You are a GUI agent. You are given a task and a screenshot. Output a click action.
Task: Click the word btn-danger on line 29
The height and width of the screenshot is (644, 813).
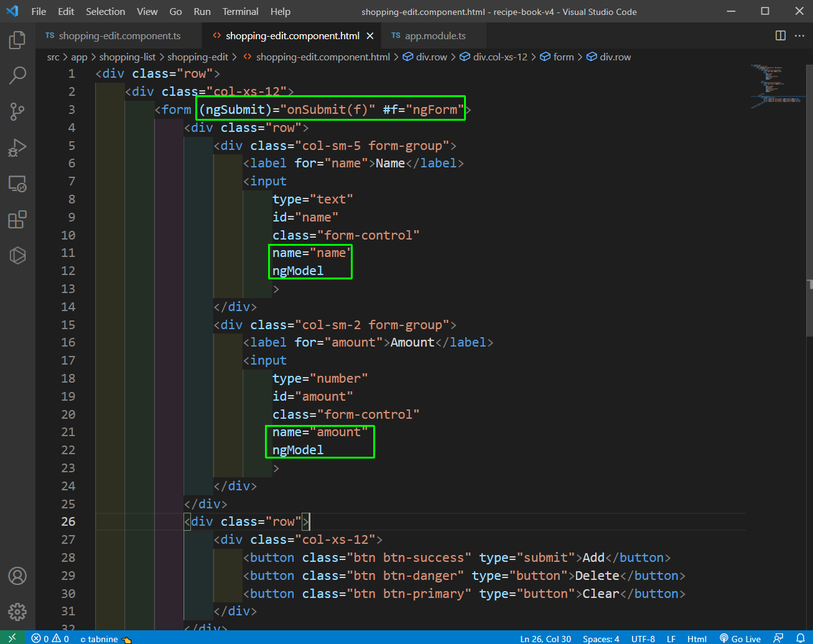point(420,576)
